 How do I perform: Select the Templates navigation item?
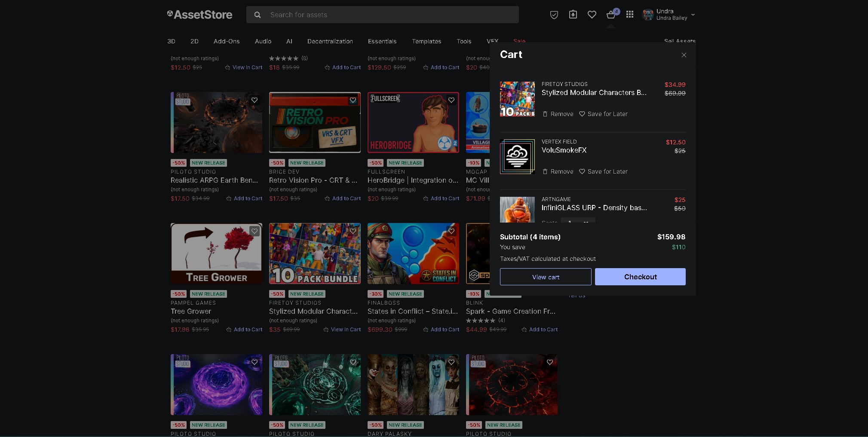tap(426, 41)
